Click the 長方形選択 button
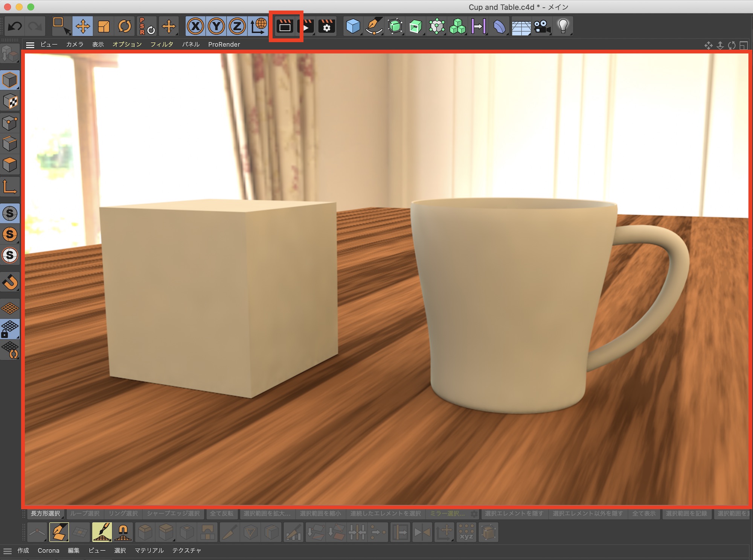 coord(45,514)
